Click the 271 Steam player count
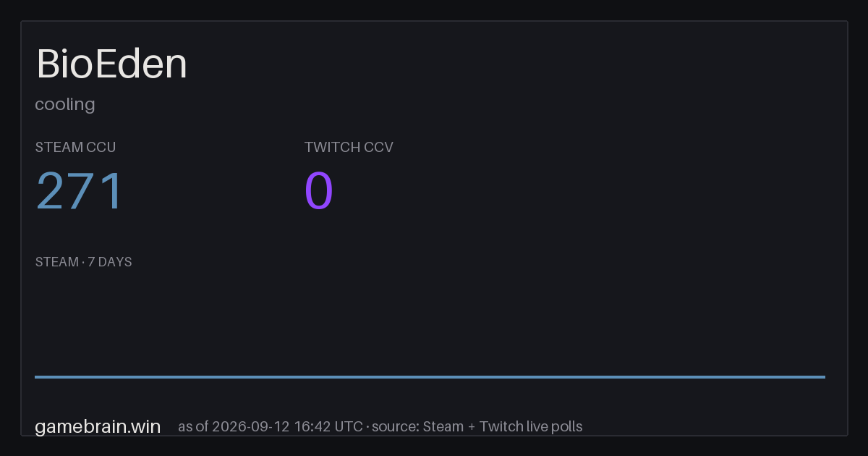868x456 pixels. (80, 191)
